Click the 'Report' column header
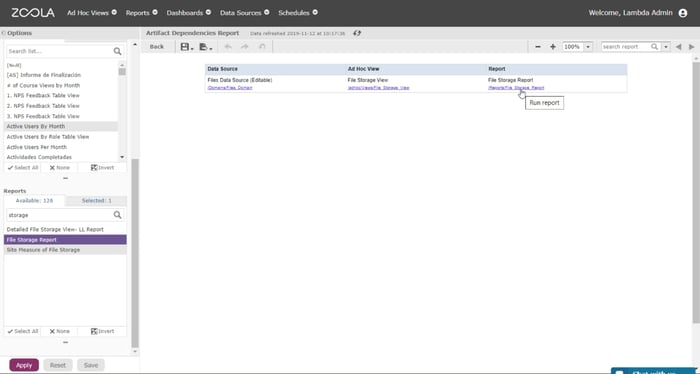The height and width of the screenshot is (374, 700). click(x=497, y=69)
